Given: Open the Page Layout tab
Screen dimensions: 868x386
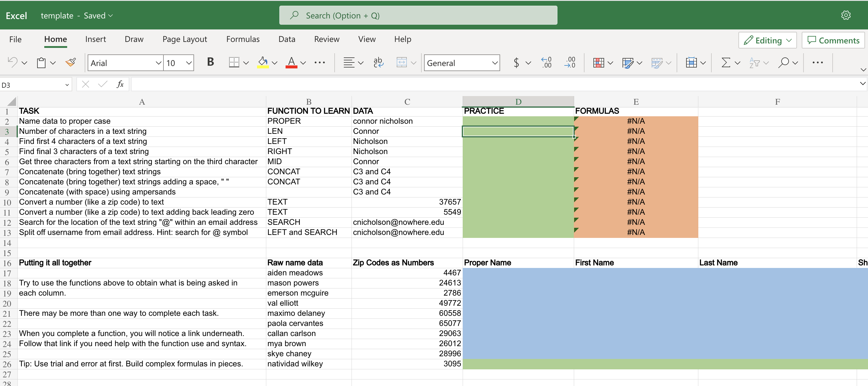Looking at the screenshot, I should [185, 40].
